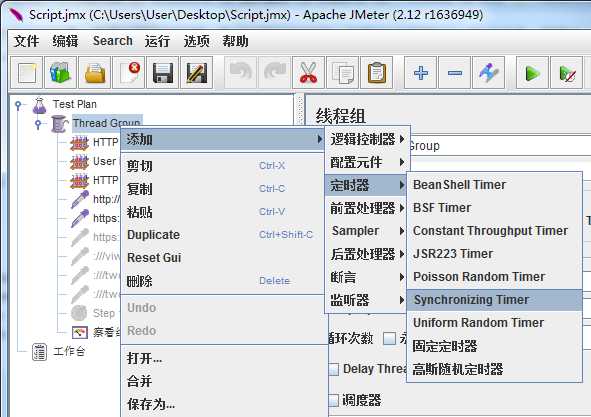Image resolution: width=591 pixels, height=417 pixels.
Task: Click the Thread Group spool icon
Action: [59, 124]
